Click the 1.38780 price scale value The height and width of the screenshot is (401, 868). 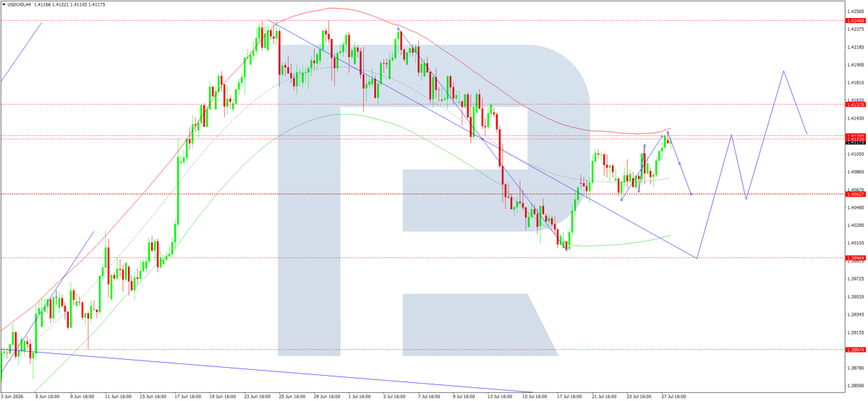click(856, 368)
